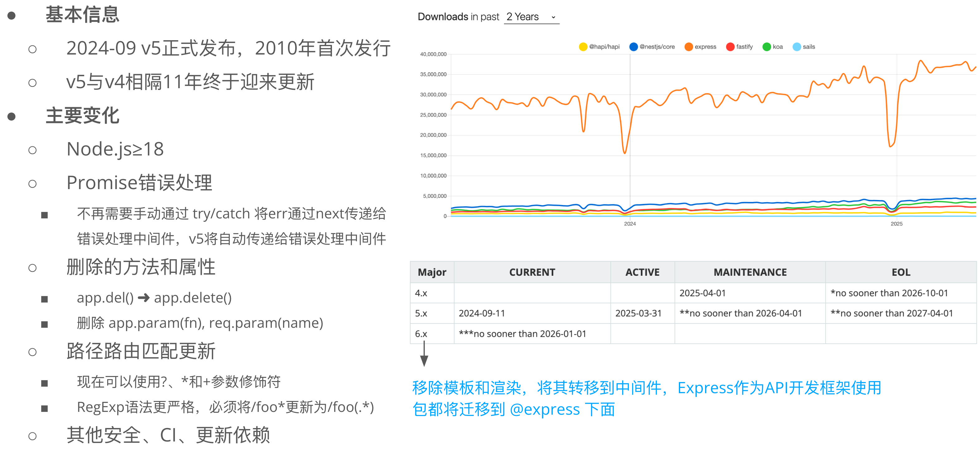Click the 10,000,000 y-axis label

[x=433, y=176]
